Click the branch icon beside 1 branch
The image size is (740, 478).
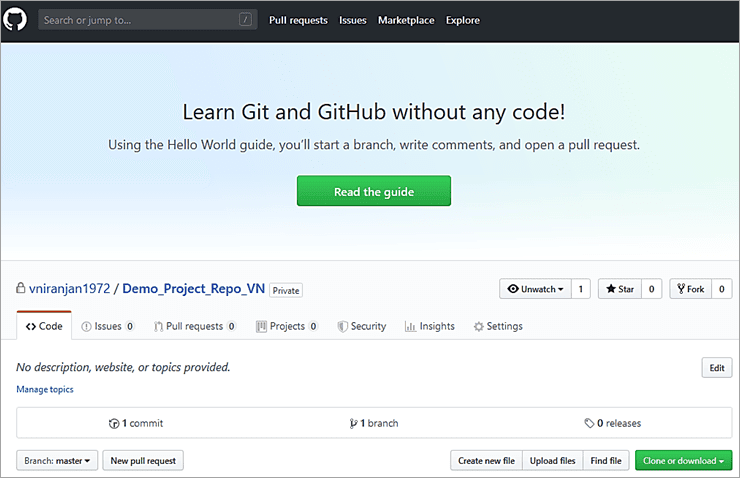pyautogui.click(x=353, y=424)
